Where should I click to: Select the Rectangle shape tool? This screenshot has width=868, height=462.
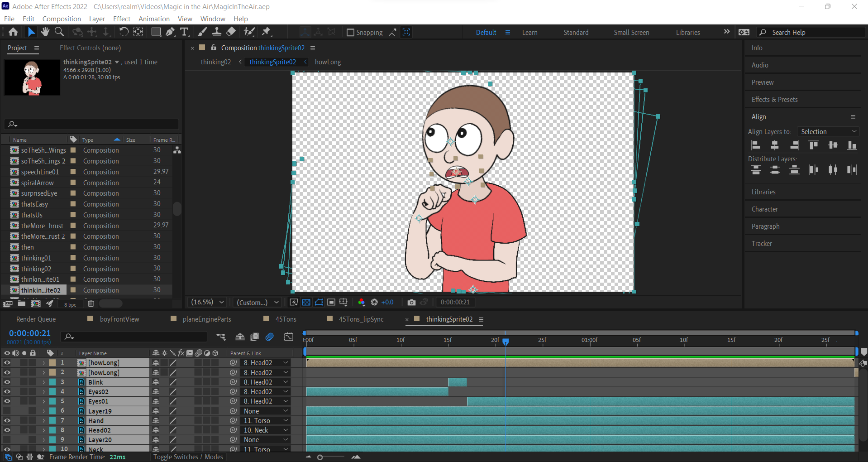click(x=156, y=32)
